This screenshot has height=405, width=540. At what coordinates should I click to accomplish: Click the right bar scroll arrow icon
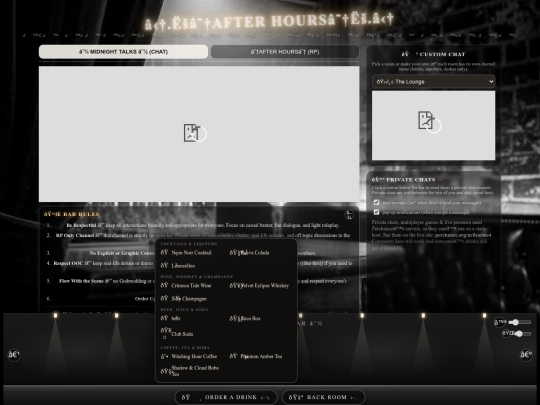pyautogui.click(x=526, y=354)
